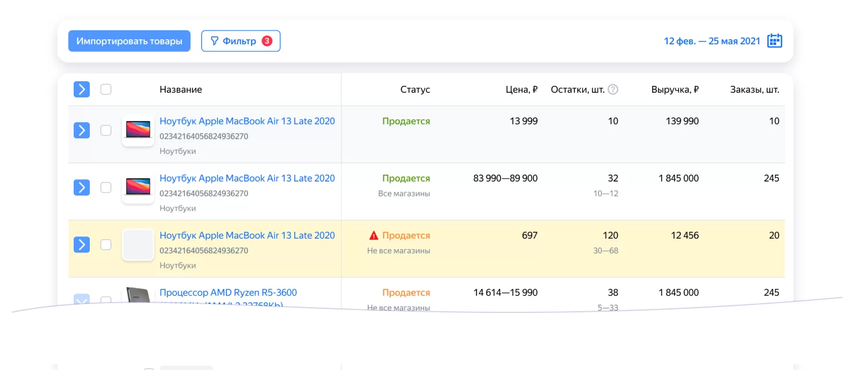Open first MacBook Air product thumbnail
The height and width of the screenshot is (370, 868).
[x=138, y=130]
